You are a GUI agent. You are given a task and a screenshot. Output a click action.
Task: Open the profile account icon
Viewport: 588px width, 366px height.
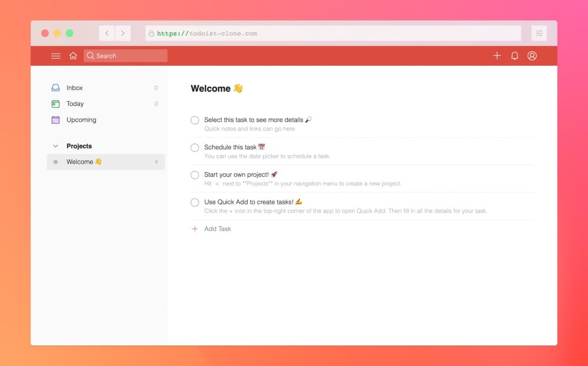click(x=532, y=55)
